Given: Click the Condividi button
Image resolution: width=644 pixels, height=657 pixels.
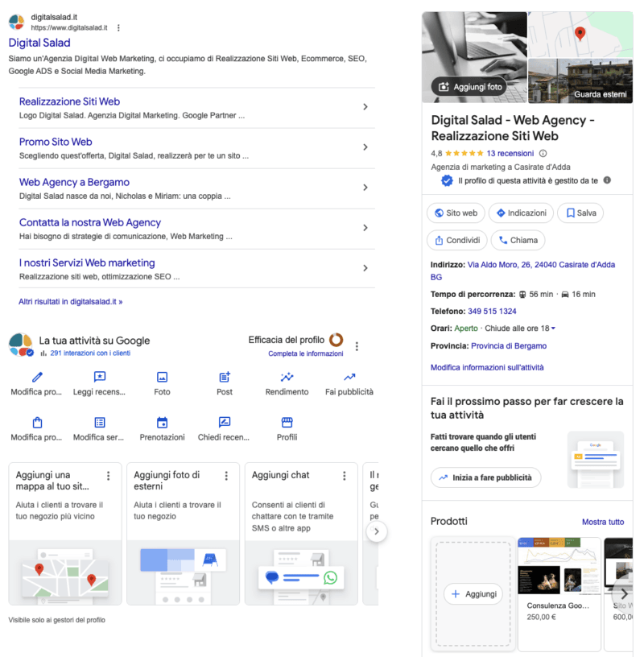Looking at the screenshot, I should [x=456, y=240].
